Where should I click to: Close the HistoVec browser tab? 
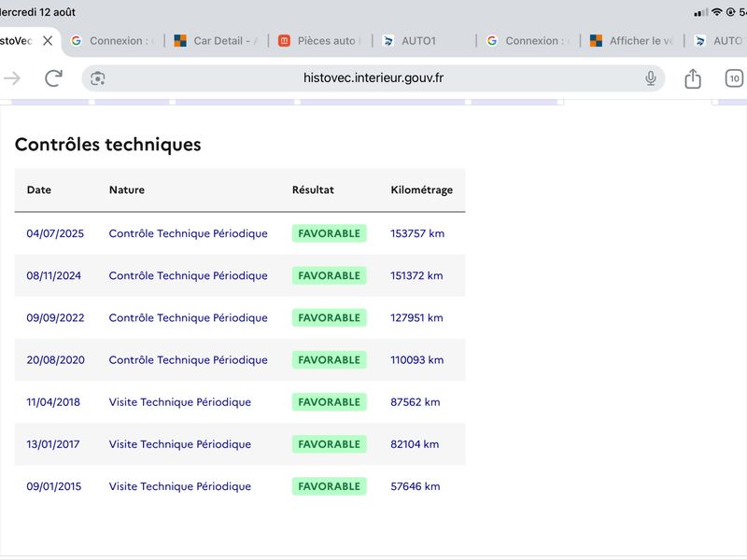(48, 41)
